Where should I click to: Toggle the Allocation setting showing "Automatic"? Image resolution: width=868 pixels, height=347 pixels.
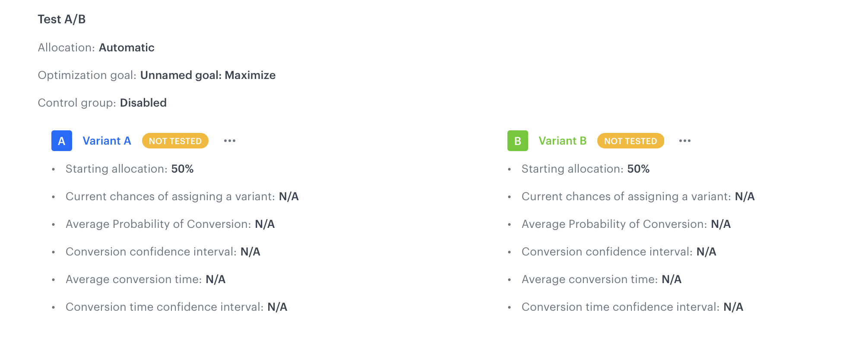tap(127, 48)
